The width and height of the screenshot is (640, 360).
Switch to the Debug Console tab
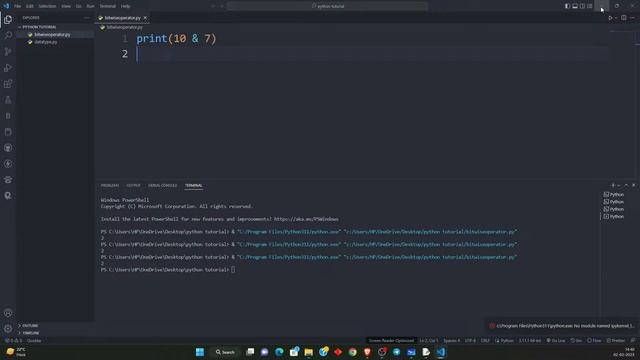click(x=162, y=185)
